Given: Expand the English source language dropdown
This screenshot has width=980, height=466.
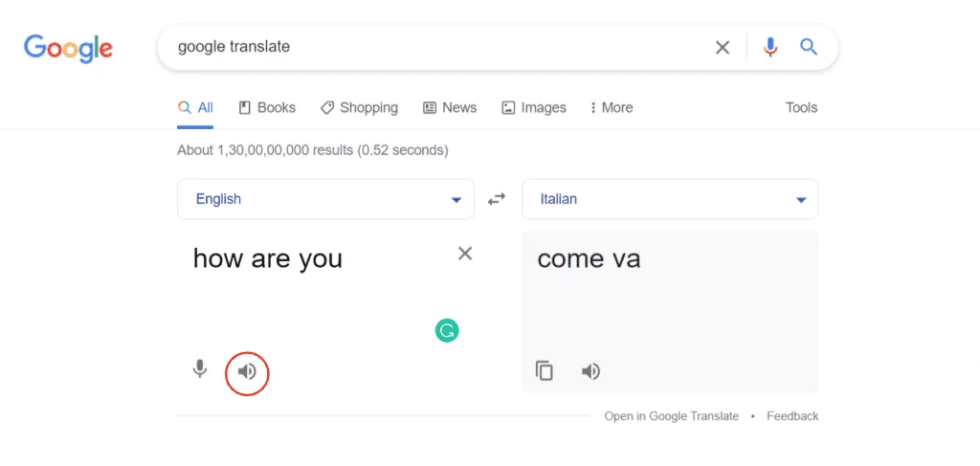Looking at the screenshot, I should tap(325, 199).
